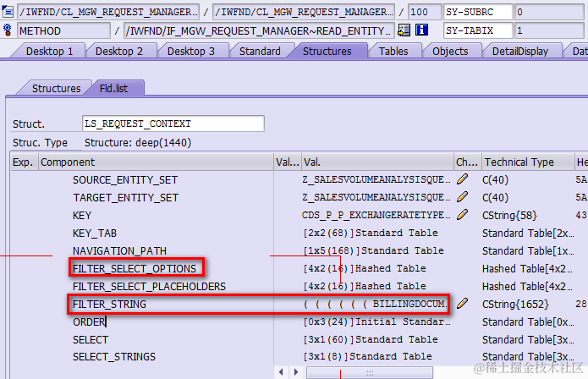Open the DetailDisplay tab

(x=520, y=51)
